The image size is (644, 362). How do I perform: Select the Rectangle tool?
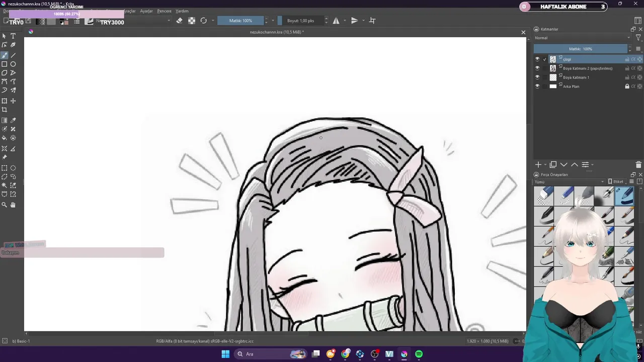(5, 64)
